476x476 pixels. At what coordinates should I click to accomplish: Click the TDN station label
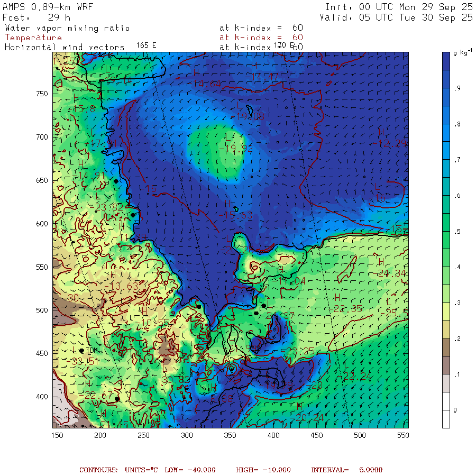93,351
